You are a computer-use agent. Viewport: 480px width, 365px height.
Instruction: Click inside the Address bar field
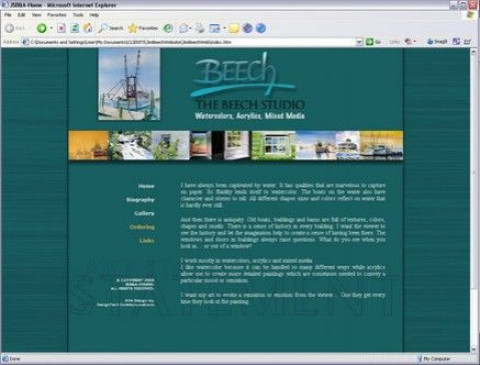[192, 42]
